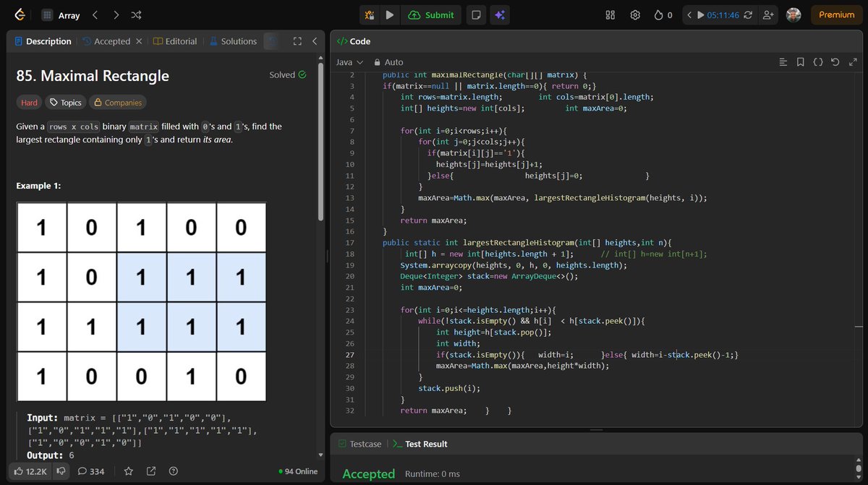The width and height of the screenshot is (868, 485).
Task: Go to the previous problem arrow
Action: pyautogui.click(x=95, y=14)
